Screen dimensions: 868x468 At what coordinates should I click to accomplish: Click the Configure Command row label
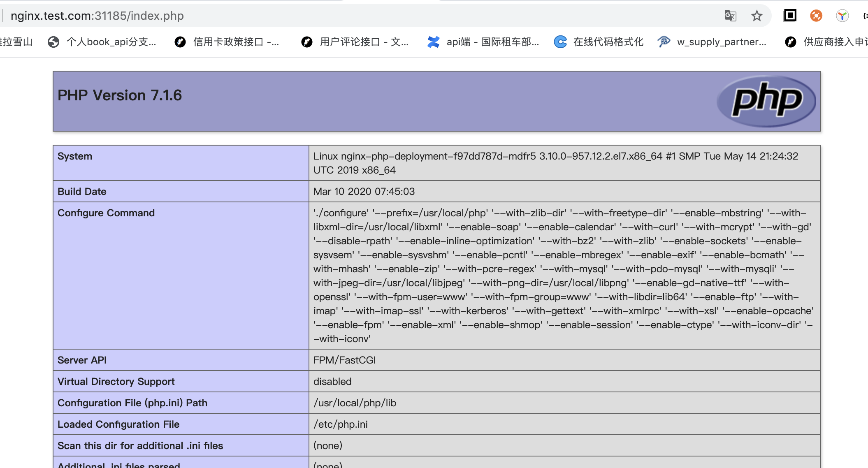tap(106, 213)
